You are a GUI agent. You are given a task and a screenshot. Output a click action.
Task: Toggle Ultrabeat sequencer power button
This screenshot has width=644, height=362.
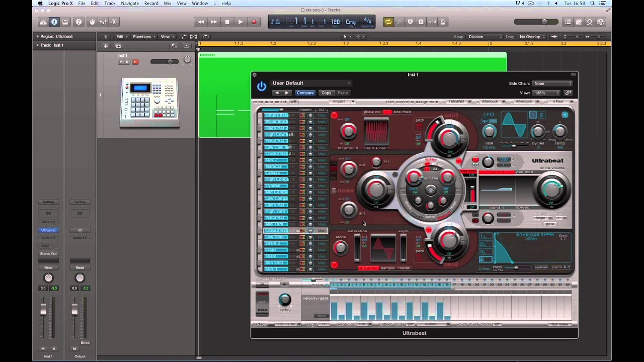(x=262, y=285)
